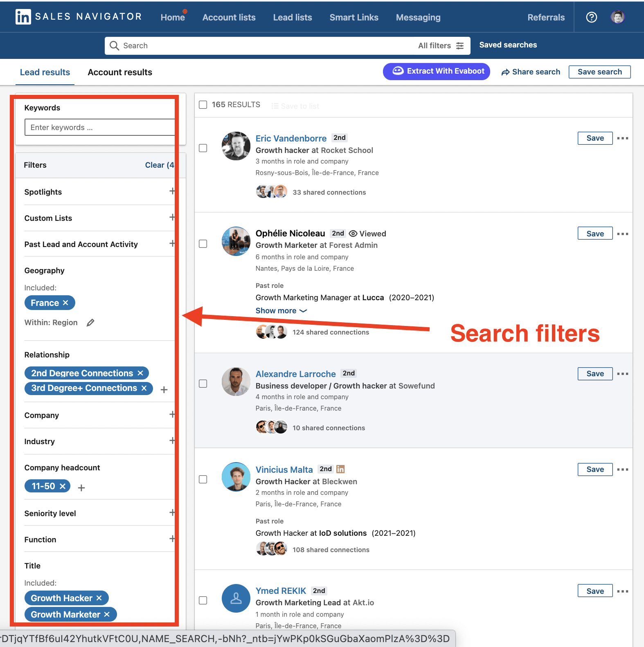Show more past roles for Ophélie Nicoleau
644x647 pixels.
click(x=281, y=311)
